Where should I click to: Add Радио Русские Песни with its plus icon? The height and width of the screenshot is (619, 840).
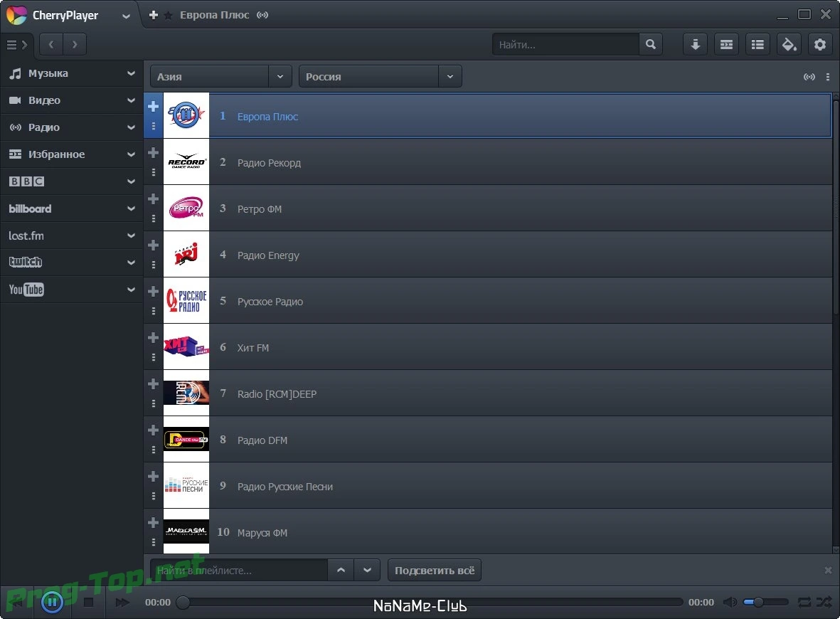pos(153,476)
